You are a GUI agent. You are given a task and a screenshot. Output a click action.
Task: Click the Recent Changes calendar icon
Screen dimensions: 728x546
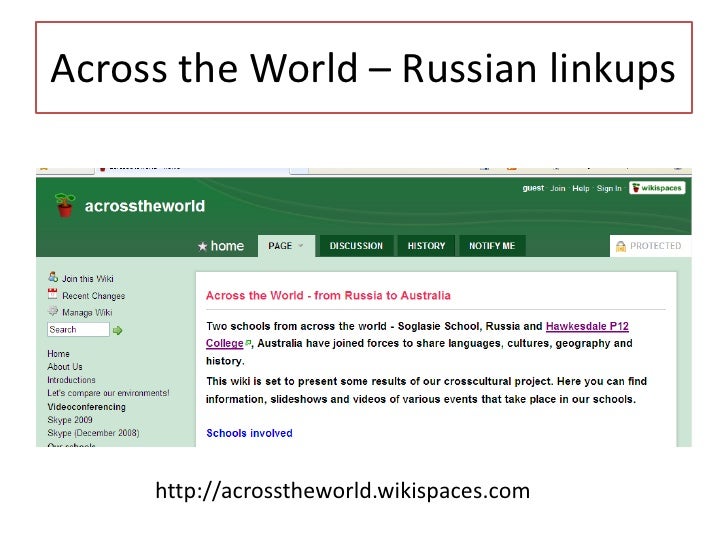click(x=52, y=294)
